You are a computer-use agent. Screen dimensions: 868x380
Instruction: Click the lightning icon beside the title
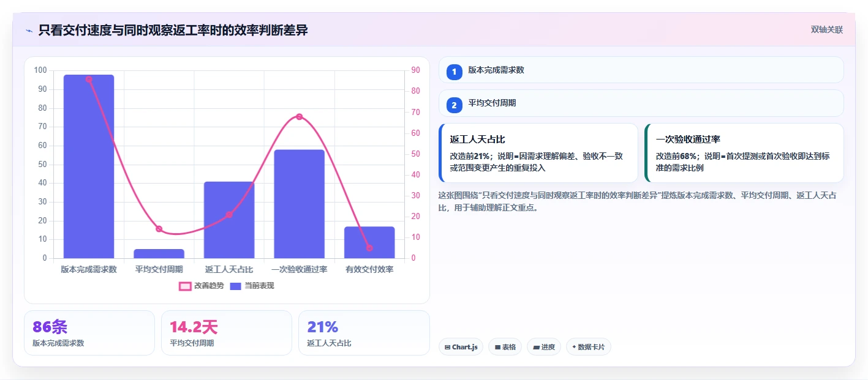tap(29, 31)
